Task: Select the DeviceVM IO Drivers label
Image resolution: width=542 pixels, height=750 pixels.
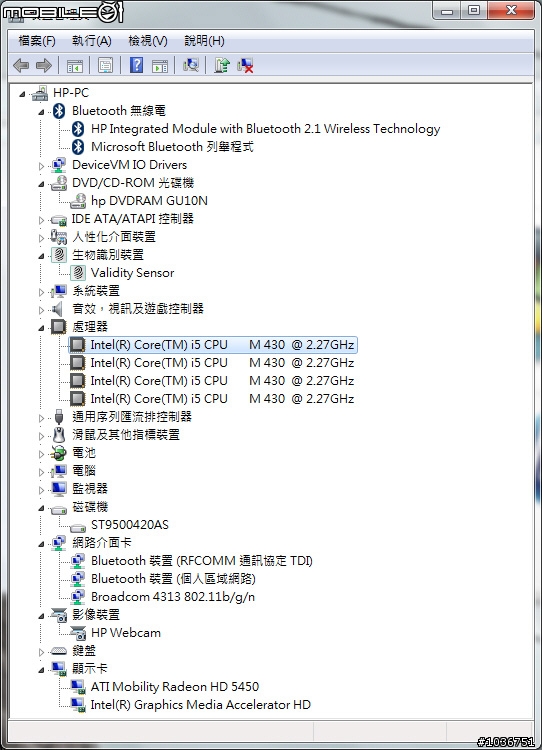Action: tap(129, 165)
